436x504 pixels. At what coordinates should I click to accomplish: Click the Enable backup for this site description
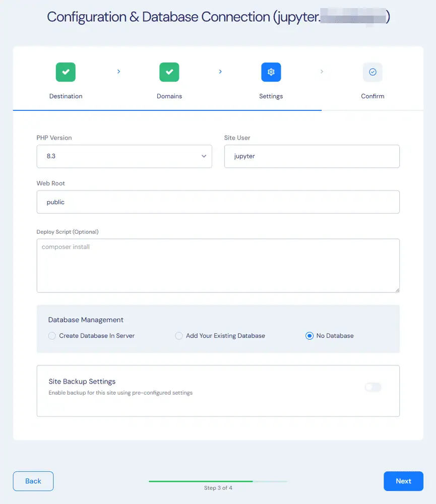pos(120,393)
